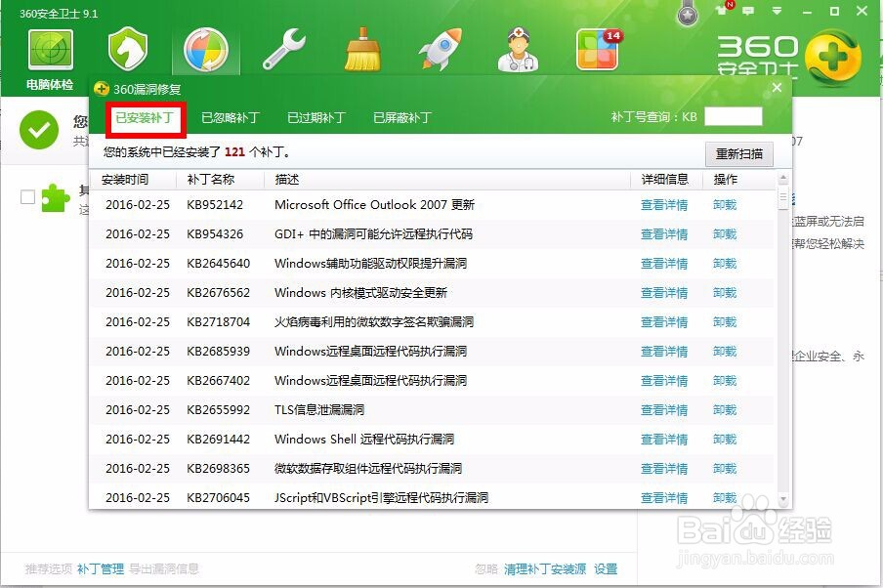This screenshot has height=588, width=883.
Task: Launch the rocket speed-up icon
Action: [x=441, y=50]
